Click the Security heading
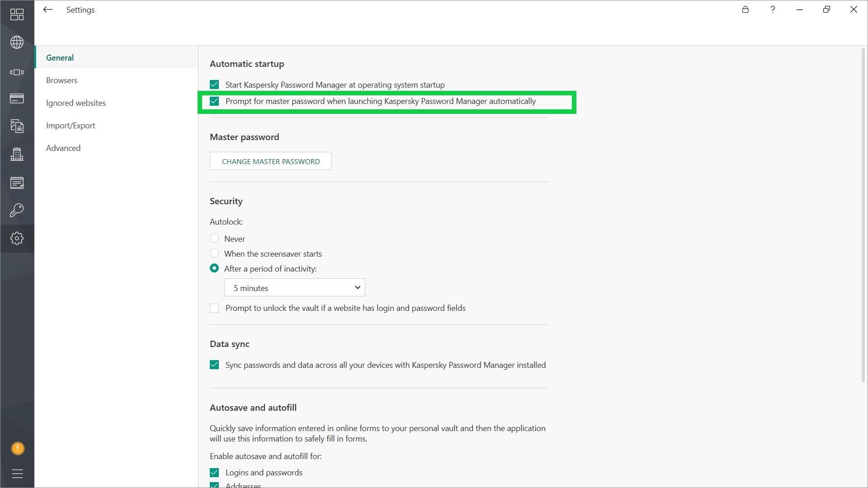Screen dimensions: 868x488 [x=226, y=201]
